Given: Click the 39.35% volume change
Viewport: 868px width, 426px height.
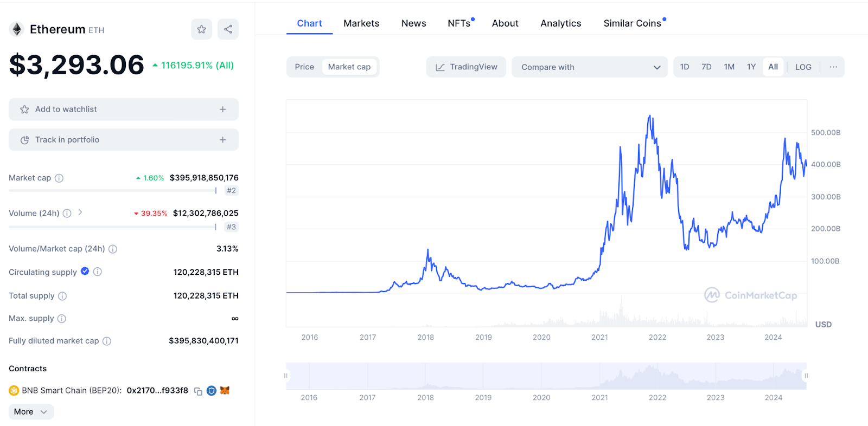Looking at the screenshot, I should coord(151,214).
